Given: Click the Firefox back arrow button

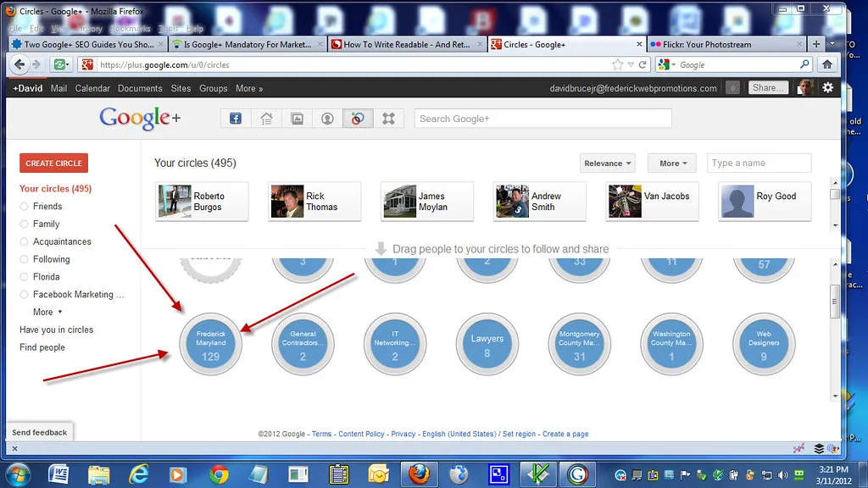Looking at the screenshot, I should point(19,64).
